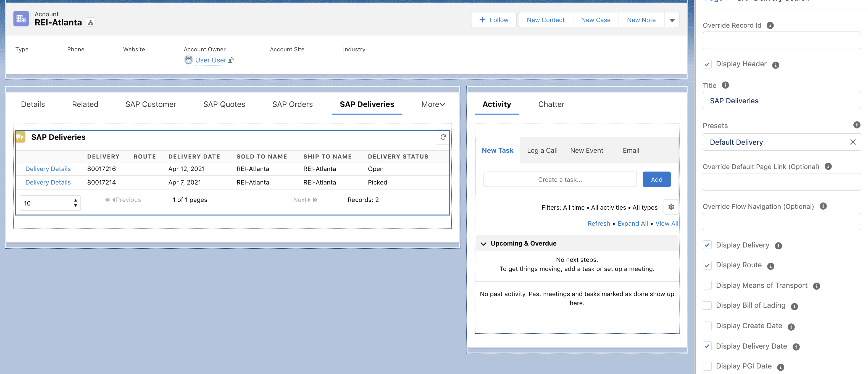This screenshot has width=868, height=374.
Task: Open the Chatter tab
Action: (x=551, y=104)
